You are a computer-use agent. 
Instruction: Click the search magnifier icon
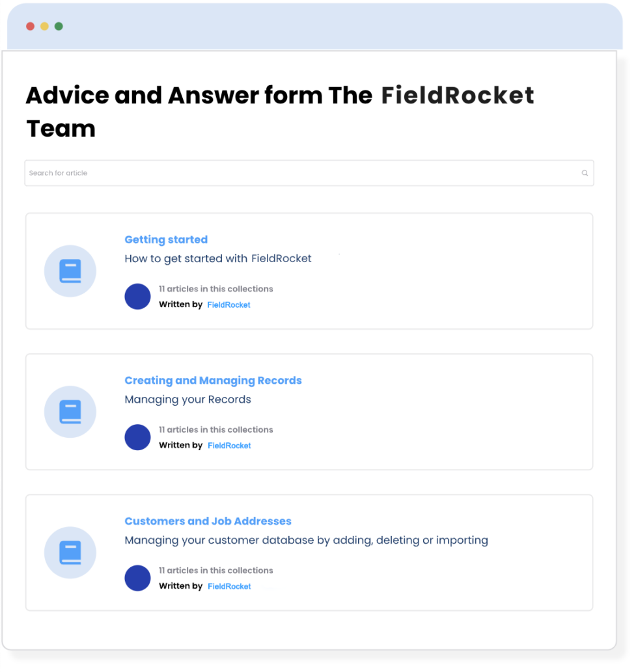(x=585, y=173)
